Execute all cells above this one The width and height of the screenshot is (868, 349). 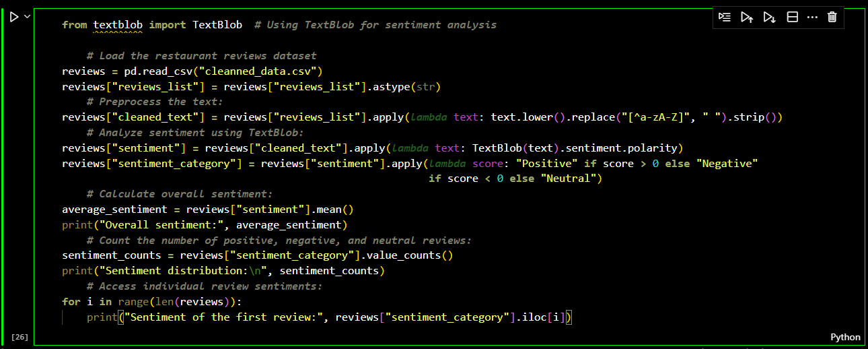pyautogui.click(x=747, y=18)
